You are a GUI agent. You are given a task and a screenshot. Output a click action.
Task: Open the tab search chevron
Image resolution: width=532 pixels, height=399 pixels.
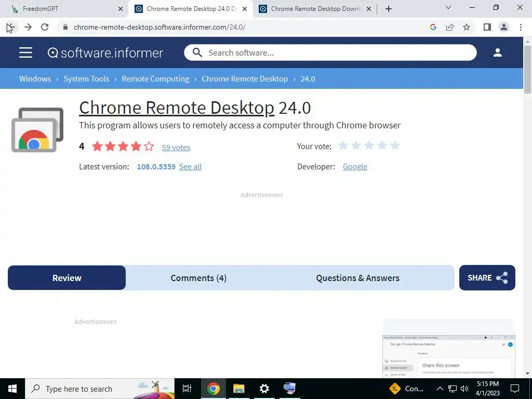[448, 7]
